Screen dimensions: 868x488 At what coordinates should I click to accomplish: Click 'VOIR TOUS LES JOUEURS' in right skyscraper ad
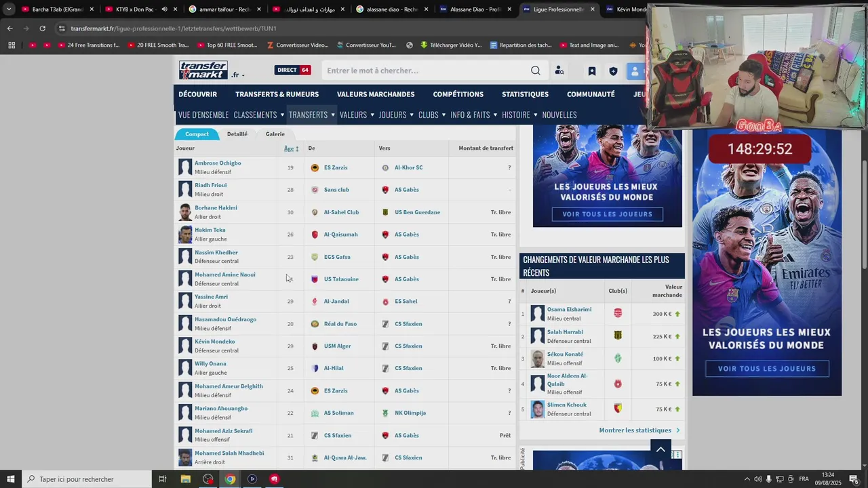(767, 369)
